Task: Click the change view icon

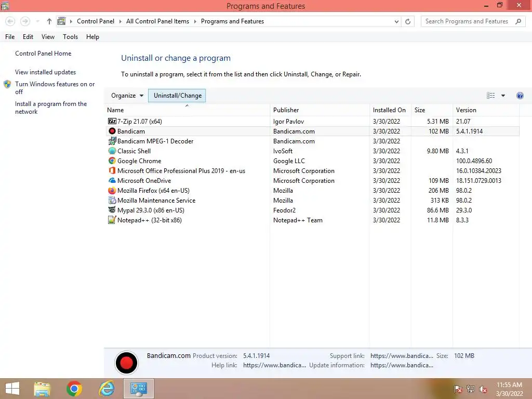Action: (490, 96)
